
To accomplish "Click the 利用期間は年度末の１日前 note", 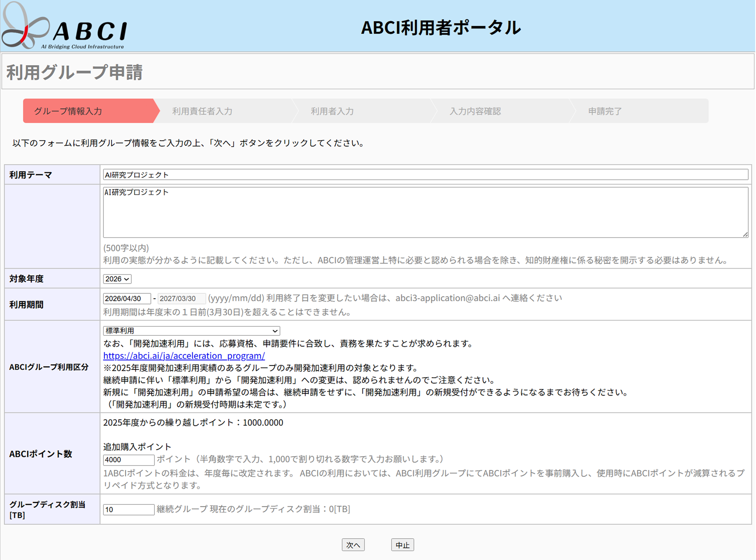I will click(228, 312).
